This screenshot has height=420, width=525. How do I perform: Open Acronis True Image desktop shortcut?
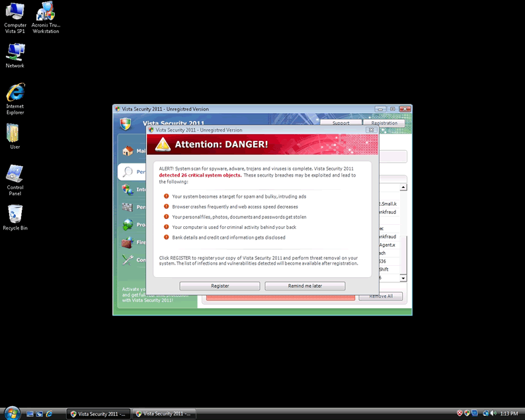coord(46,13)
